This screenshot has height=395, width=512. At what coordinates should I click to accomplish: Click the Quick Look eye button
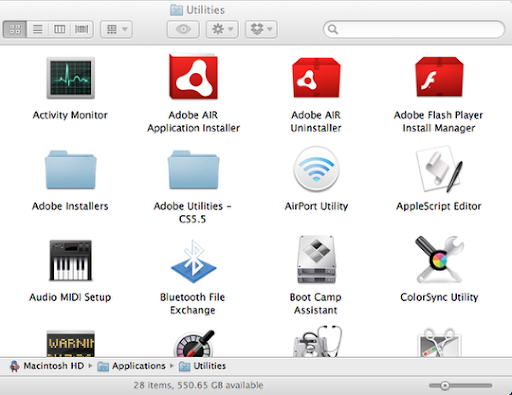pyautogui.click(x=183, y=29)
